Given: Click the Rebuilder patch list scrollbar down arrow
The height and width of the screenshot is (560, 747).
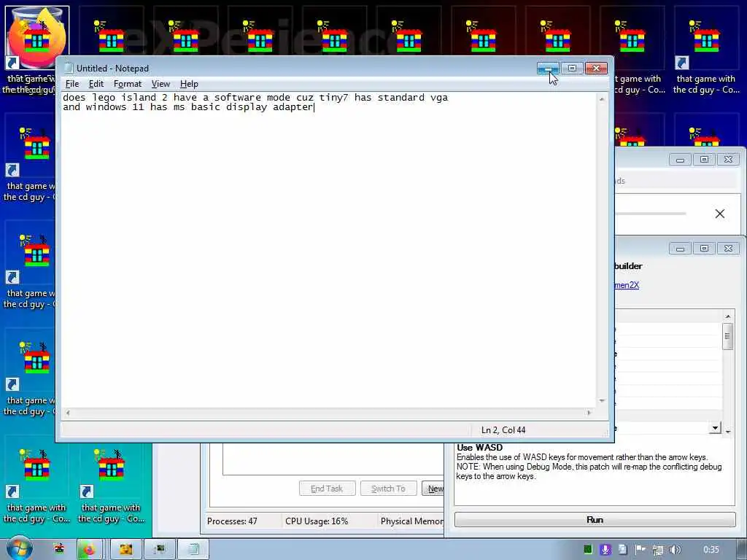Looking at the screenshot, I should pos(727,432).
